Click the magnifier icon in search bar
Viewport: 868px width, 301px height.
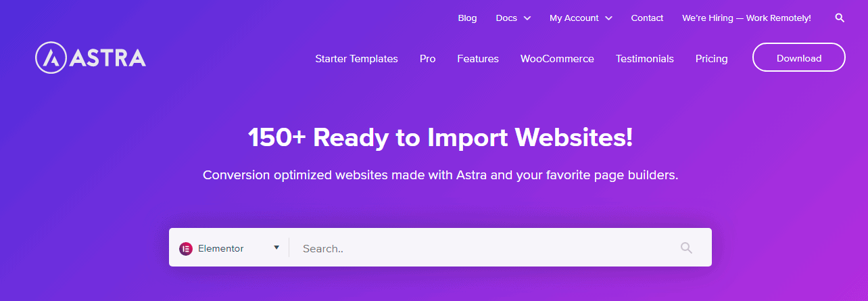coord(686,248)
